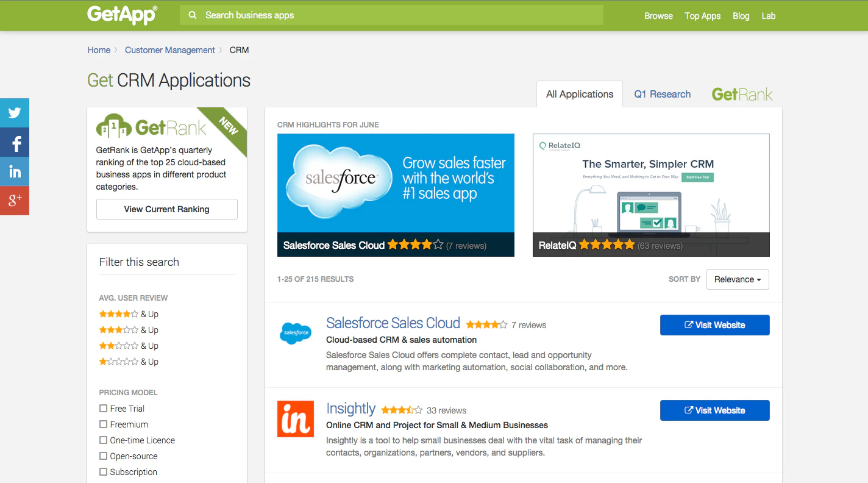Click the GetApp logo
868x483 pixels.
[123, 15]
